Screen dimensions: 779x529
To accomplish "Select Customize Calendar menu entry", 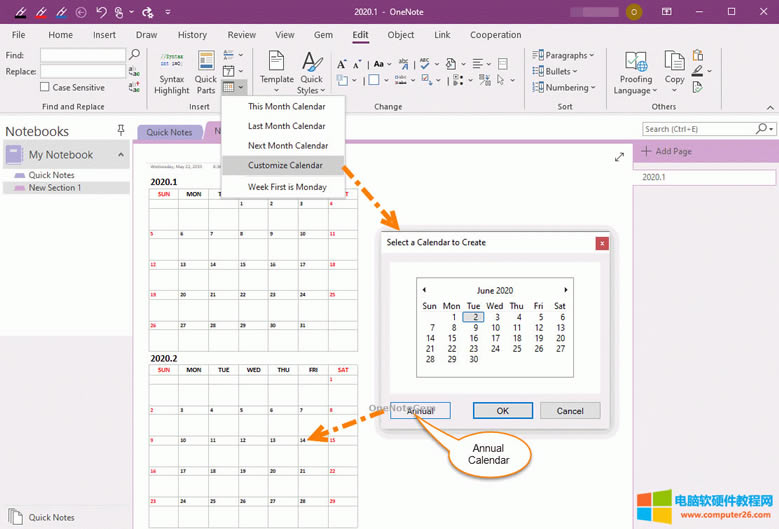I will point(286,165).
